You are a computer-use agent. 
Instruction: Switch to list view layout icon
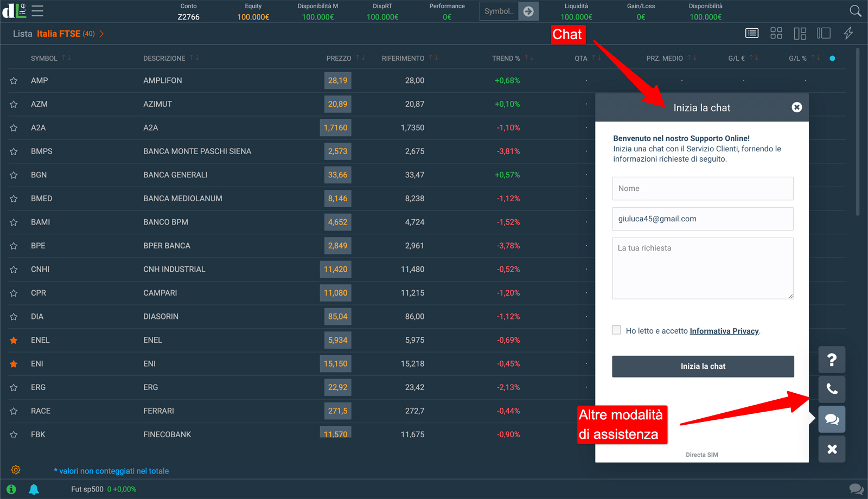tap(751, 34)
